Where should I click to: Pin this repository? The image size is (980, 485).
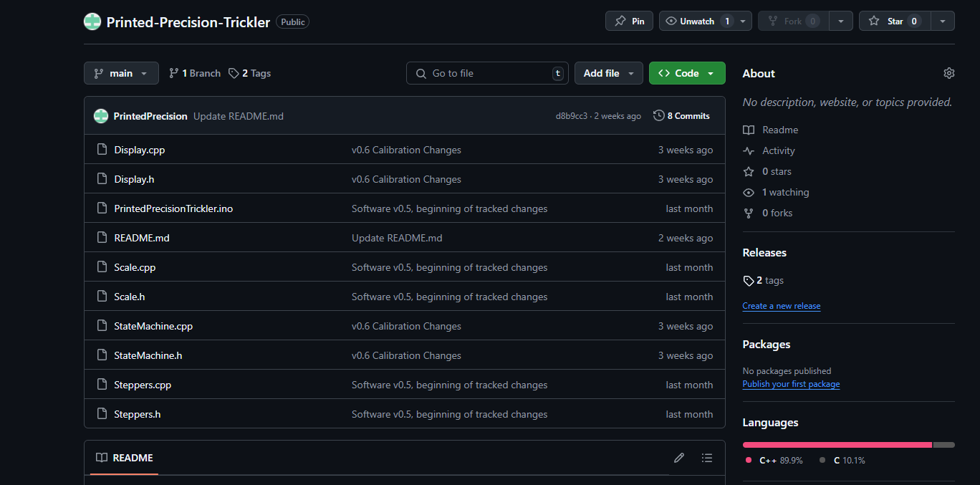(629, 21)
